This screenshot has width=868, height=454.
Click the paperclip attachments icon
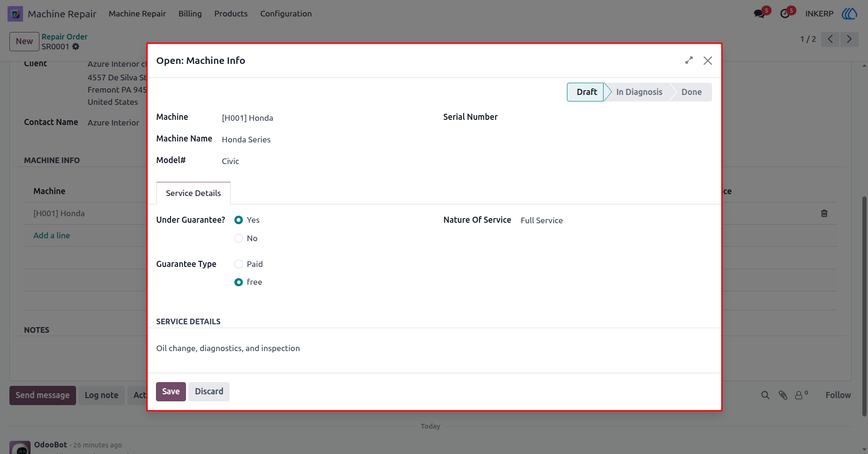point(783,395)
